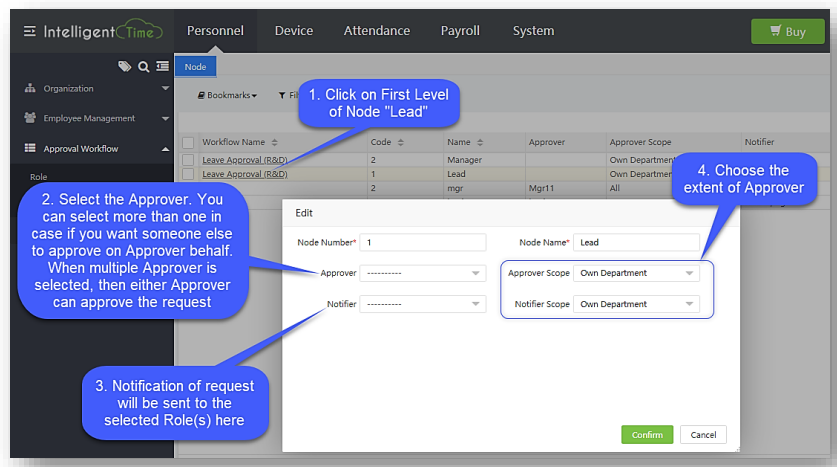Open the Payroll top menu
Image resolution: width=837 pixels, height=467 pixels.
click(x=460, y=31)
